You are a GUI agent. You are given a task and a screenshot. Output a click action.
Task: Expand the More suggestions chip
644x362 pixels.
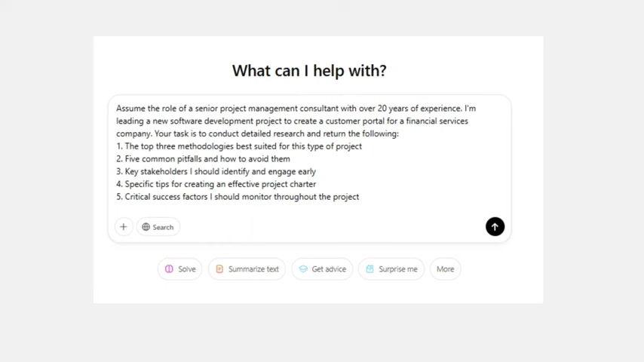tap(445, 269)
